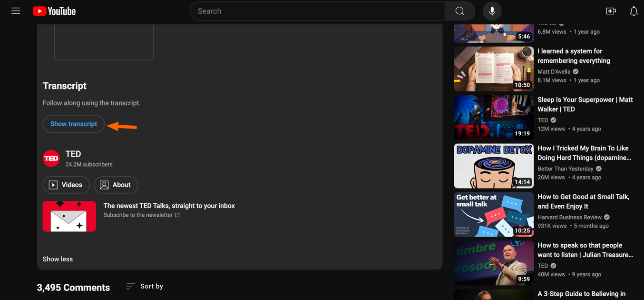The image size is (644, 300).
Task: Click the '12M views • 4 years ago' text
Action: coord(570,129)
